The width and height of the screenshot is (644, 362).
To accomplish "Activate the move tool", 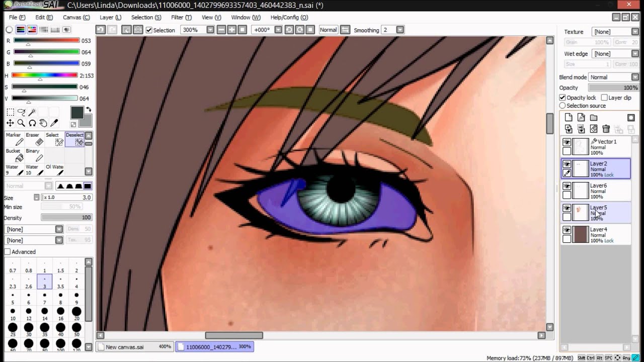I will coord(10,123).
